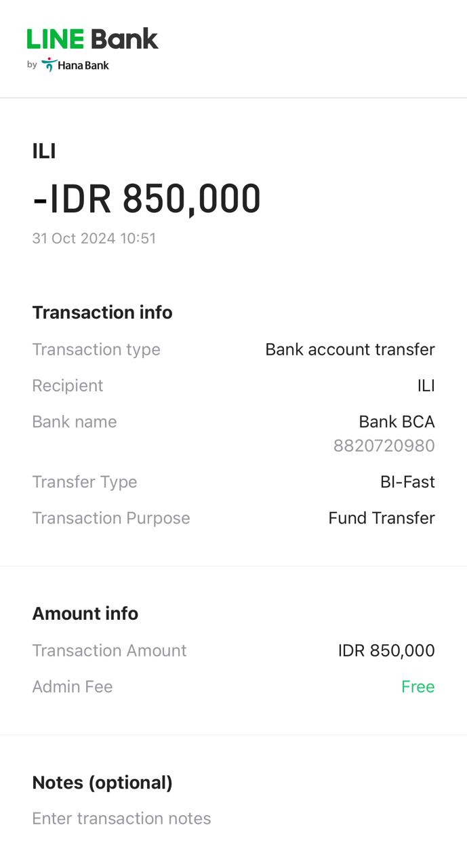Tap the Bank name label
Screen dimensions: 467x868
point(75,422)
